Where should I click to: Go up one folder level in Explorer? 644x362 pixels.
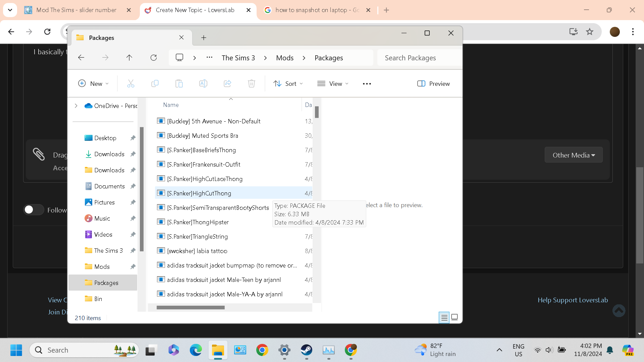pos(129,58)
